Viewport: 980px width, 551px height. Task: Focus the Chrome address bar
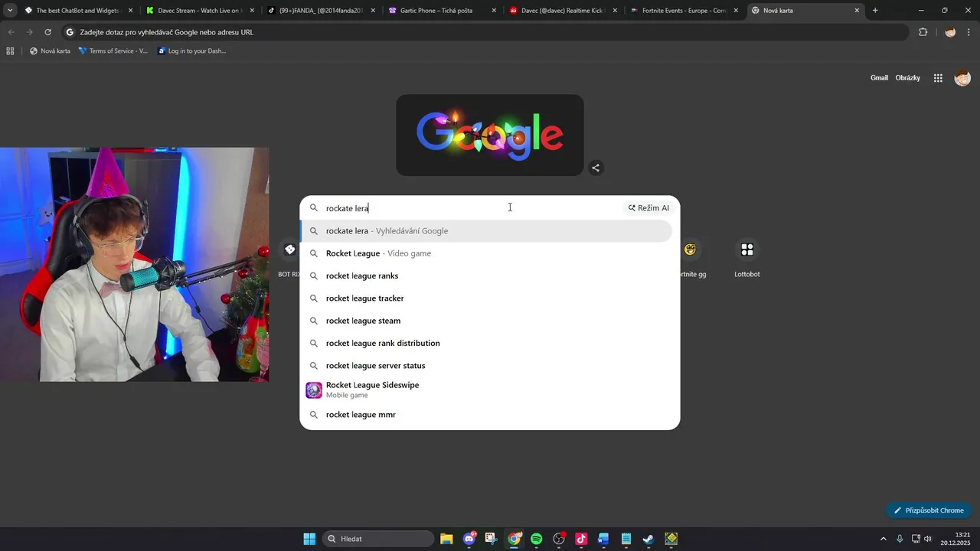tap(485, 32)
